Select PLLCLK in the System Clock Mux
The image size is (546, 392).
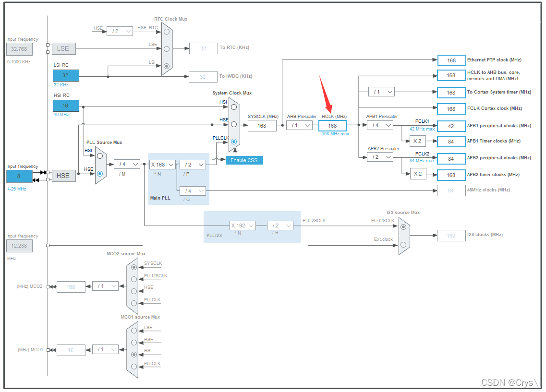pyautogui.click(x=233, y=142)
